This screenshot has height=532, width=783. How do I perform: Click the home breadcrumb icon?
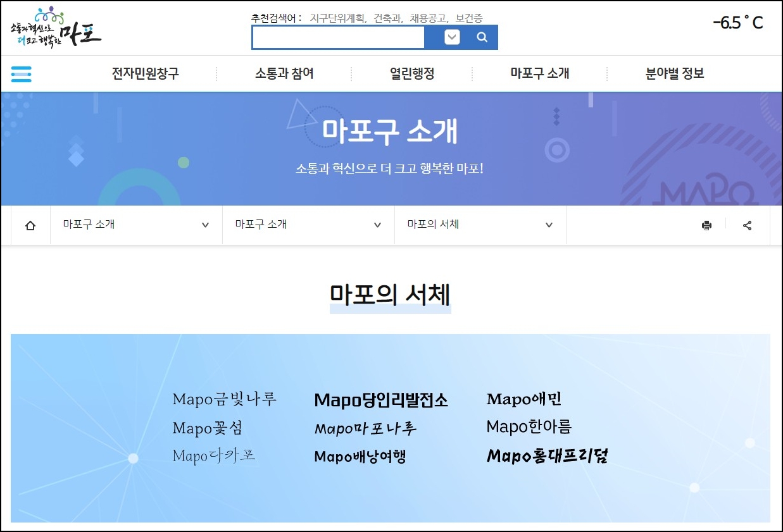click(x=30, y=225)
